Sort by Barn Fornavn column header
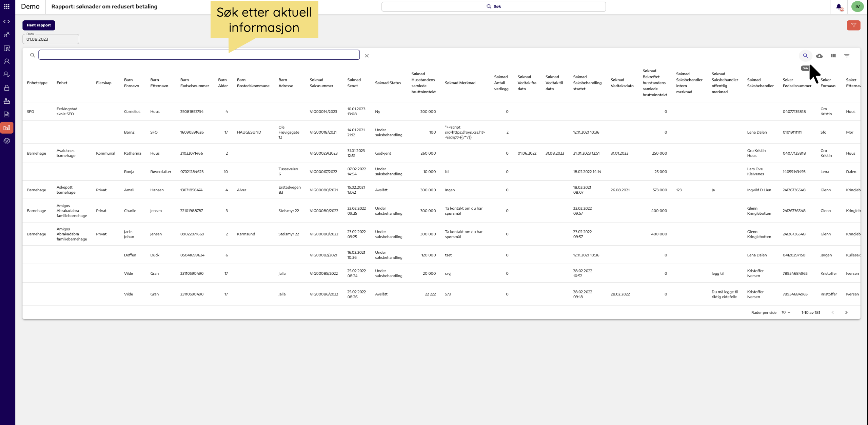 pyautogui.click(x=132, y=83)
